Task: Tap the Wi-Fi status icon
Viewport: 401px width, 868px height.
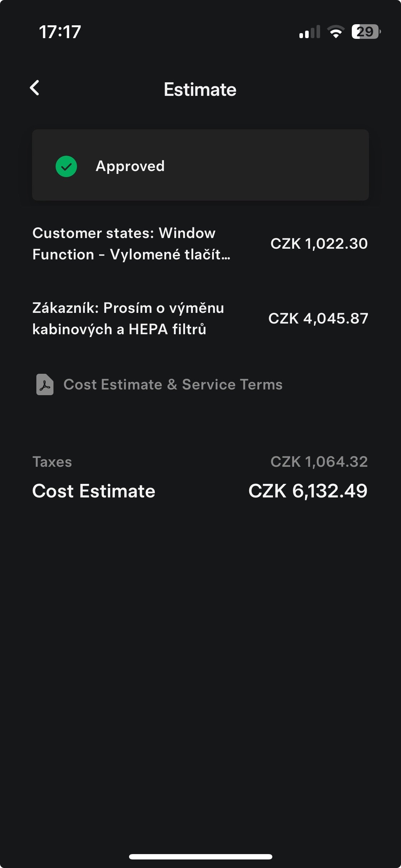Action: click(335, 32)
